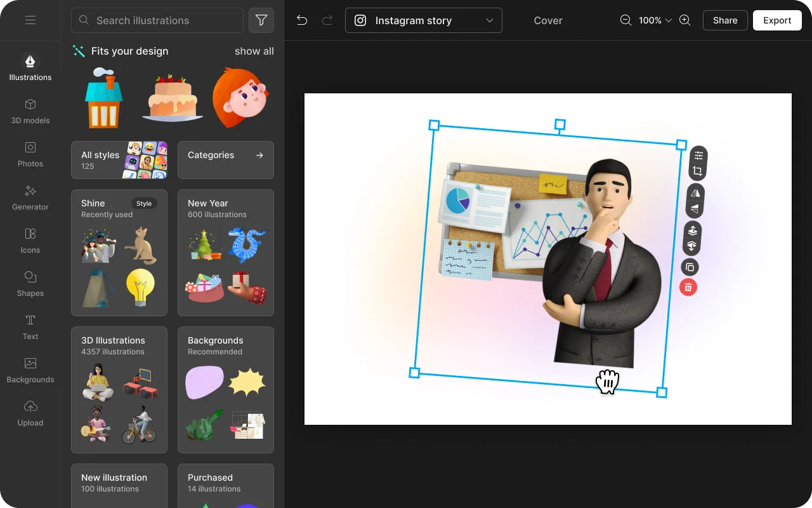Image resolution: width=812 pixels, height=508 pixels.
Task: Open the hamburger menu
Action: [x=30, y=20]
